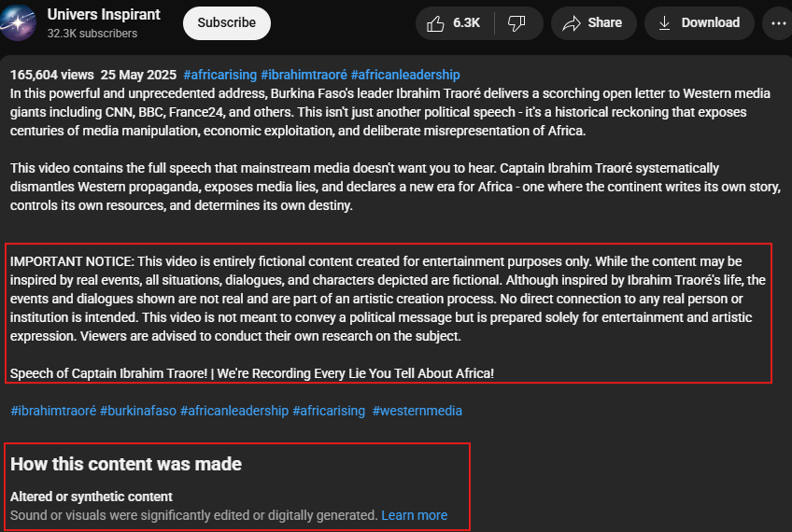The image size is (792, 532).
Task: Click the thumbs-down dislike icon
Action: coord(516,23)
